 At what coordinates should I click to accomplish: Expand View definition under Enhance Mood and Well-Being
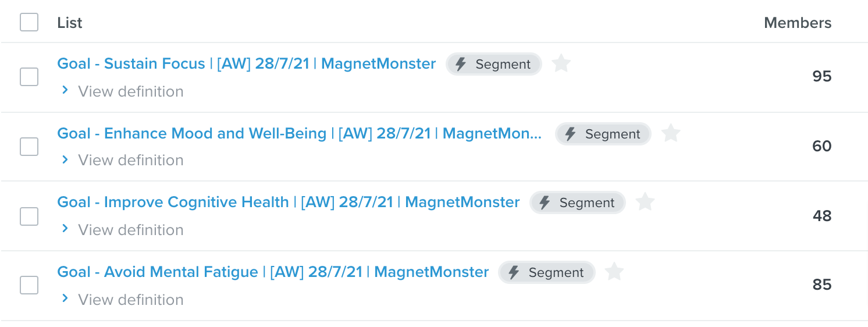click(x=123, y=160)
